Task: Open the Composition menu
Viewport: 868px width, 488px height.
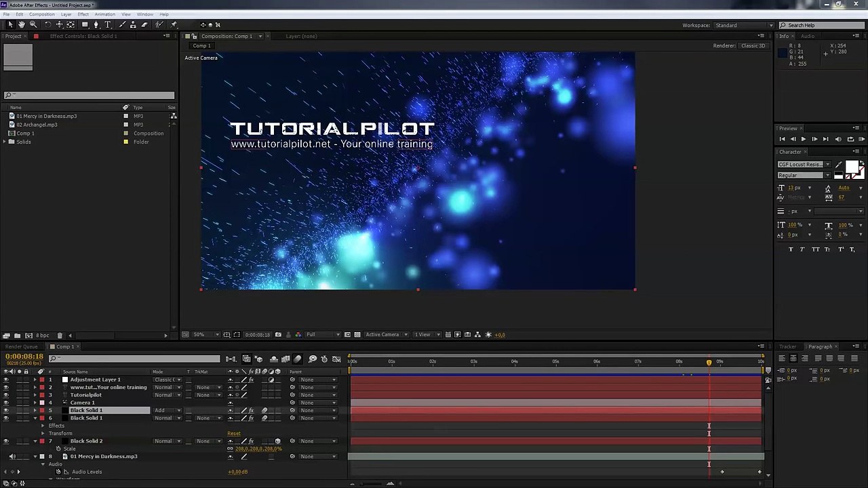Action: click(x=42, y=14)
